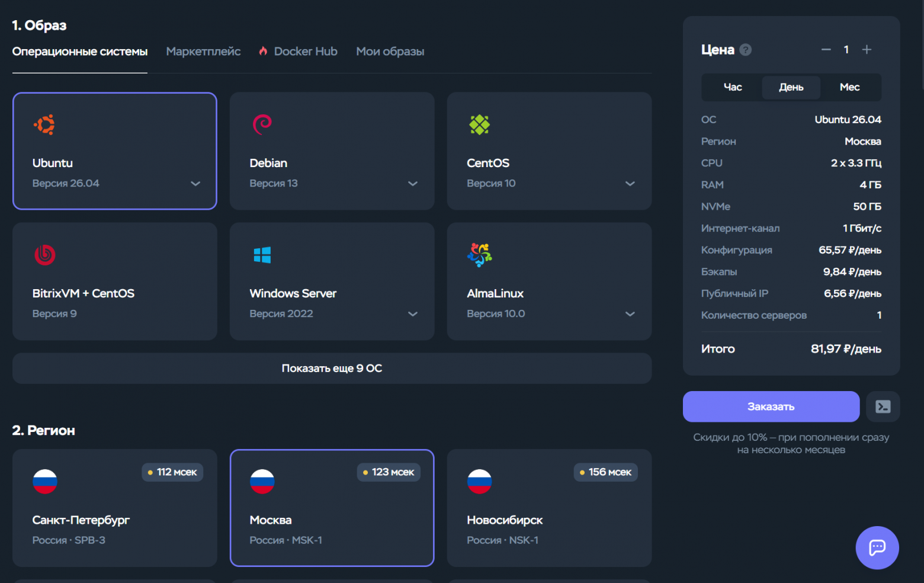Image resolution: width=924 pixels, height=583 pixels.
Task: Click the 156 мсек ping badge
Action: point(606,472)
